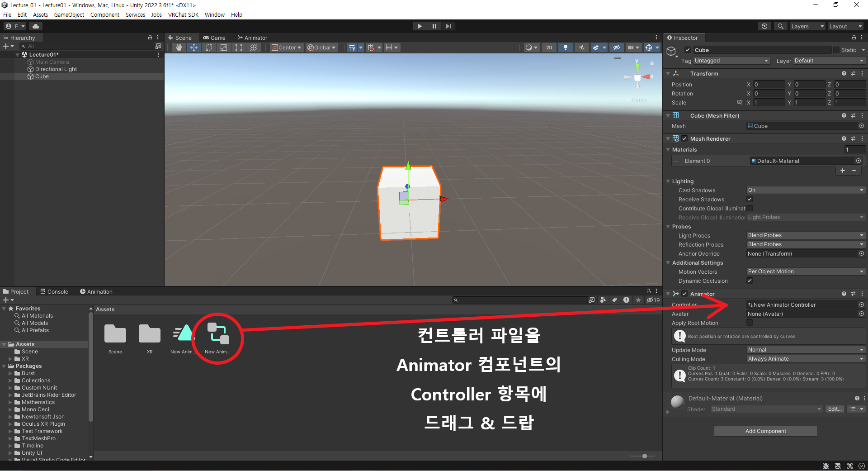Image resolution: width=868 pixels, height=471 pixels.
Task: Select the Move tool in scene toolbar
Action: point(194,48)
